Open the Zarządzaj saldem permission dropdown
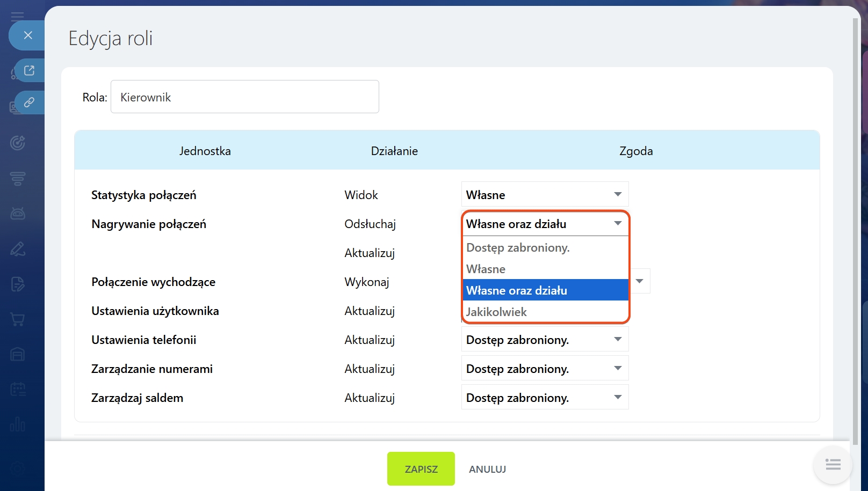This screenshot has width=868, height=491. click(x=545, y=398)
